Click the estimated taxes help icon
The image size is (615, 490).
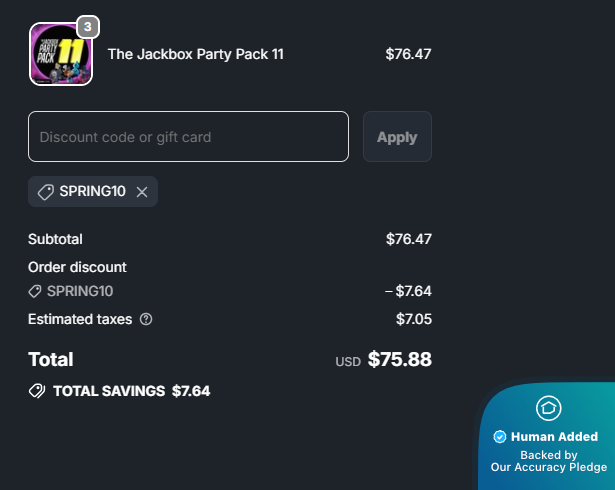(146, 319)
